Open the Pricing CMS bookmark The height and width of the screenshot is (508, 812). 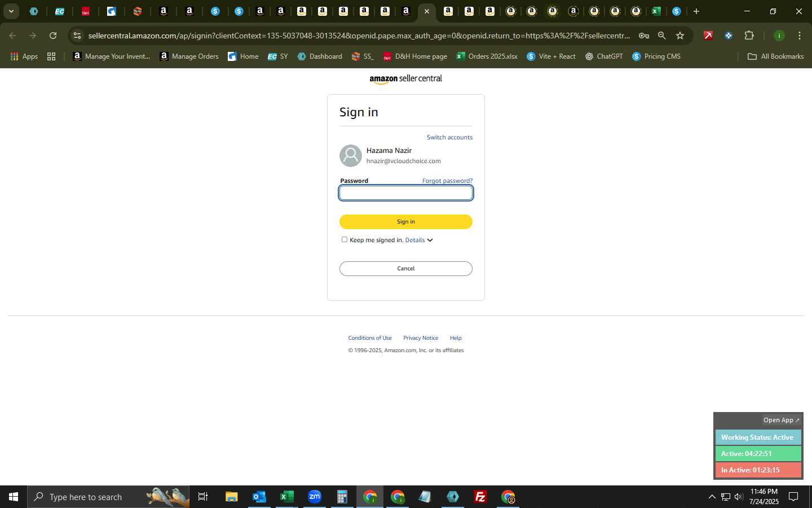[x=656, y=56]
